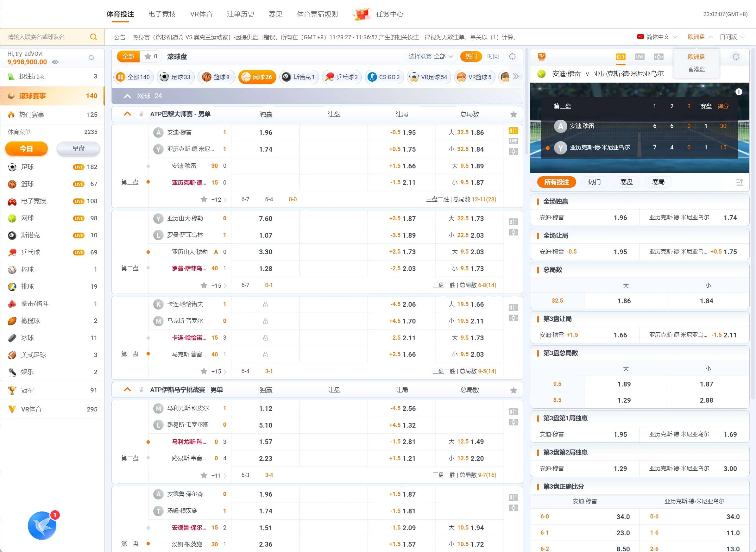This screenshot has width=756, height=552.
Task: Collapse the 网球 24 section
Action: (127, 96)
